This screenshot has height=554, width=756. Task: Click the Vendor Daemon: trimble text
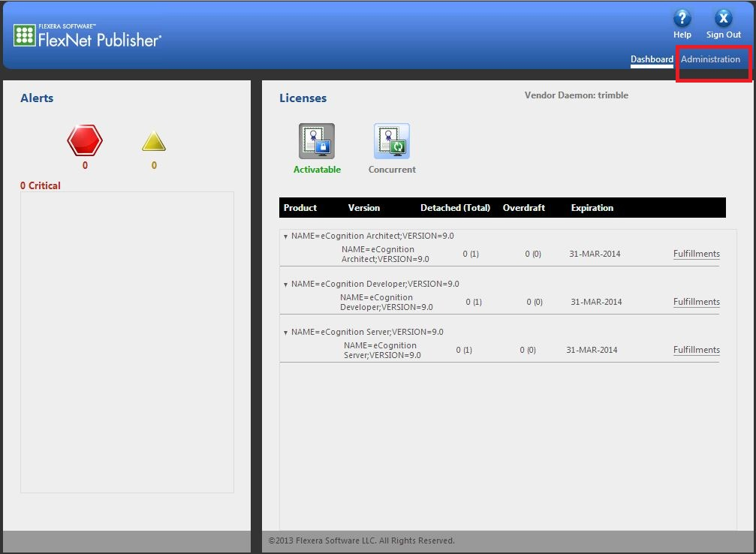click(576, 95)
